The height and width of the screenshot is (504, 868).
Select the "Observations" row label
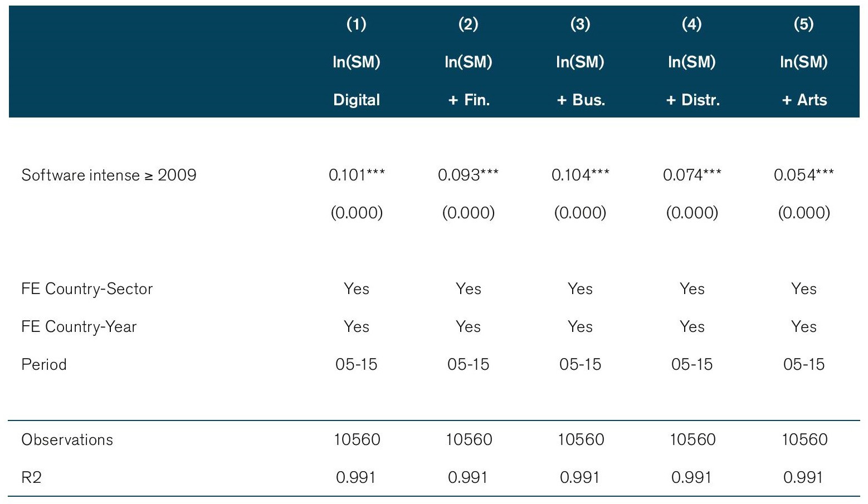coord(67,440)
